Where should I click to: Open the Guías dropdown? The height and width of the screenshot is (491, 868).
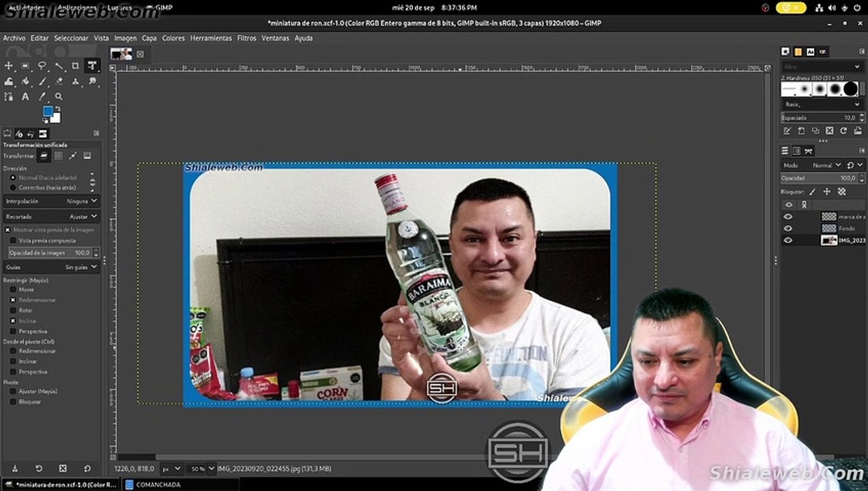click(51, 267)
